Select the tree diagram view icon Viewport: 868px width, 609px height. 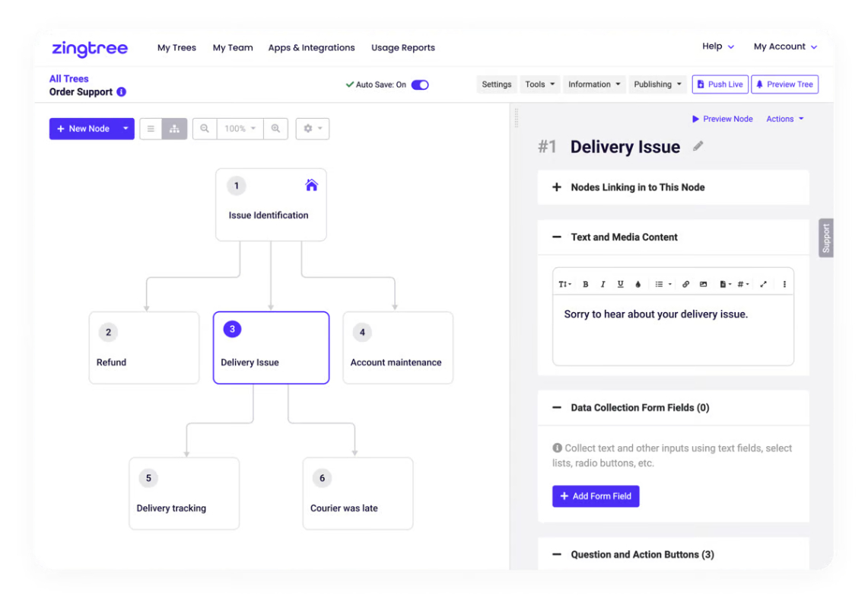pos(174,129)
